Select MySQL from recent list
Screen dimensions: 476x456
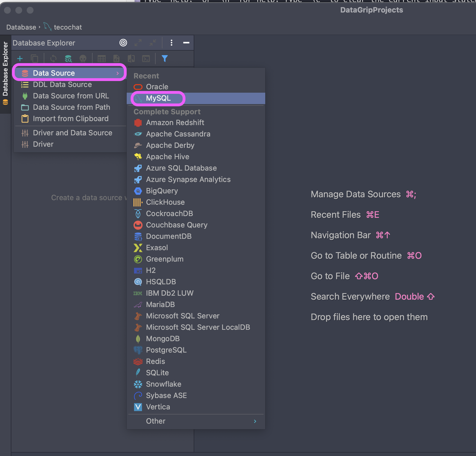[x=196, y=98]
